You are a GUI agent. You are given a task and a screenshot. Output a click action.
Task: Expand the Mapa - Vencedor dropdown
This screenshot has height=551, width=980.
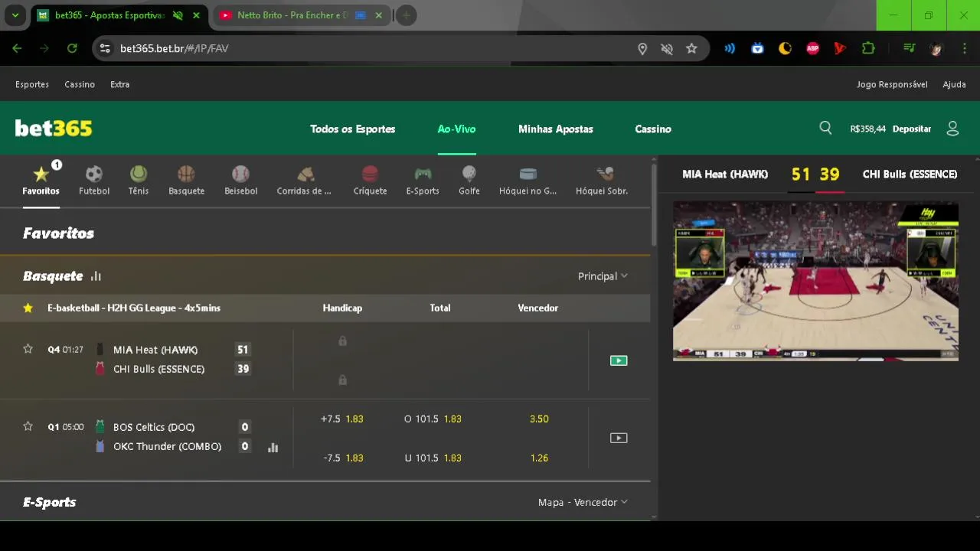tap(583, 502)
